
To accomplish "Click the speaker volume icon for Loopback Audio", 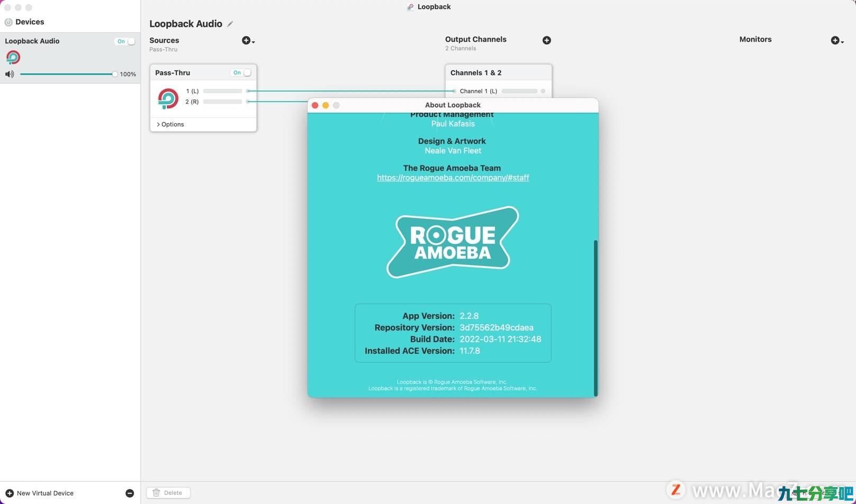I will point(10,74).
